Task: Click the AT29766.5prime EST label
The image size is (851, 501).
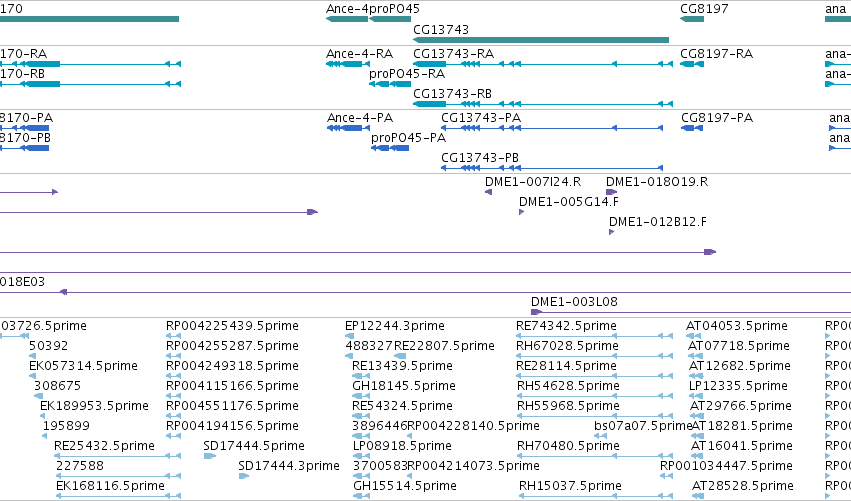Action: (741, 406)
